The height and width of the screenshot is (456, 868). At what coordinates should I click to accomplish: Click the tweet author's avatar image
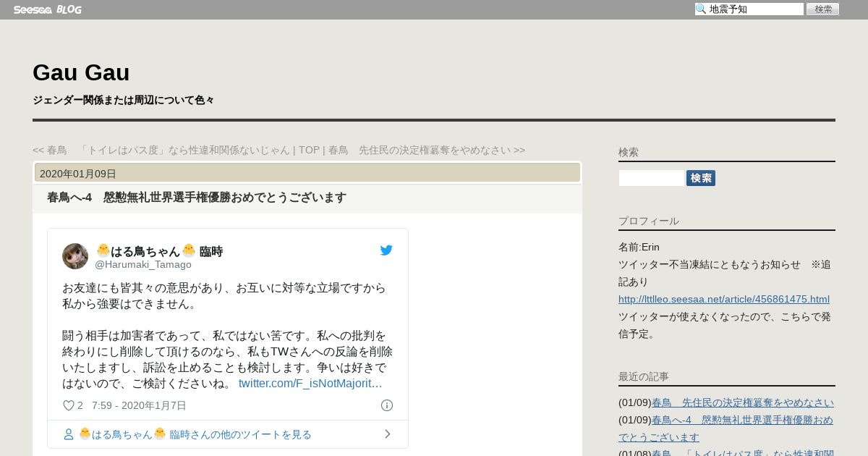tap(75, 256)
